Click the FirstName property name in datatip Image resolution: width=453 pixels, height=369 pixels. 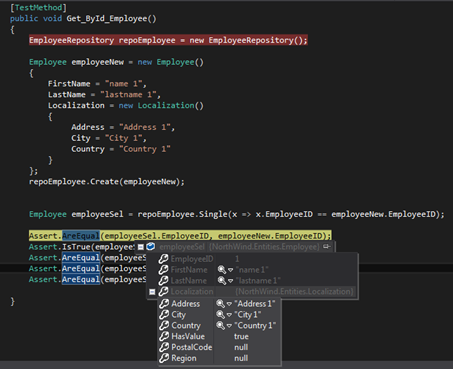coord(189,270)
